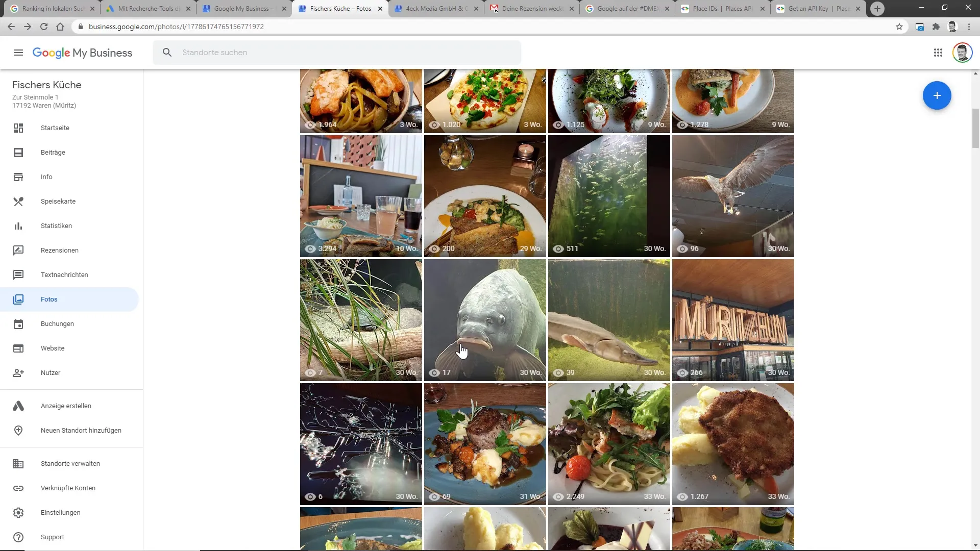Click the Nutzer add-person icon
Screen dimensions: 980x551
point(18,373)
